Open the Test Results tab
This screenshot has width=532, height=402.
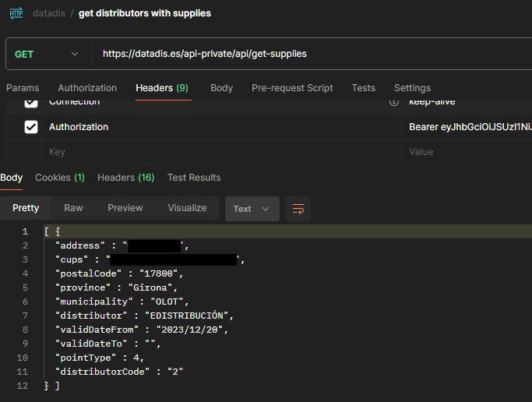pyautogui.click(x=194, y=178)
